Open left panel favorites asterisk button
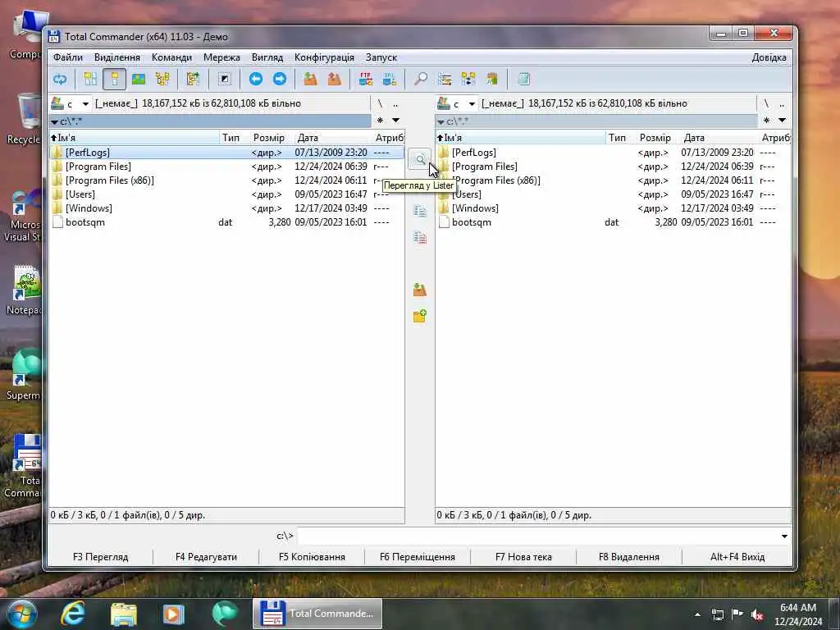Screen dimensions: 840x630 [381, 121]
